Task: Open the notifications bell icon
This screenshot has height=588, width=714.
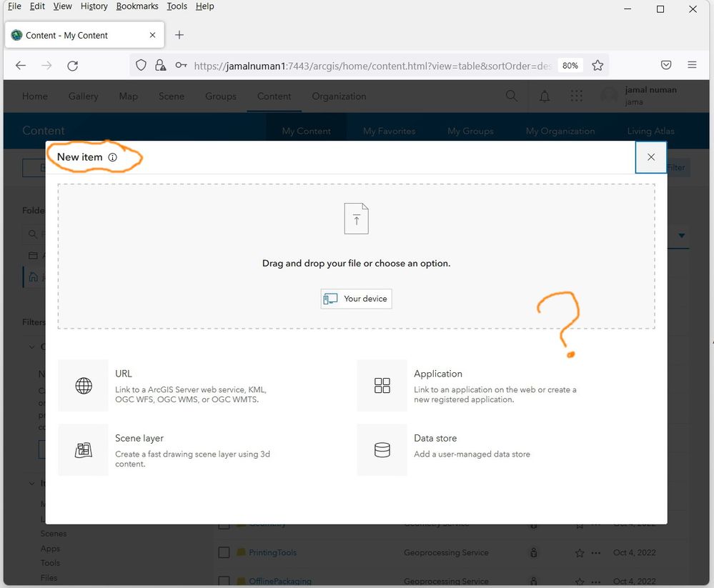Action: tap(544, 96)
